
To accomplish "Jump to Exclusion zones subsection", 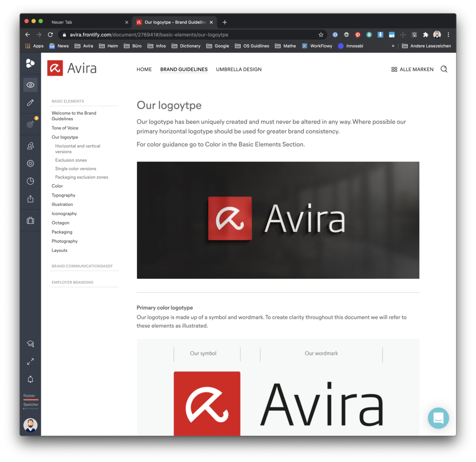I will click(x=71, y=160).
